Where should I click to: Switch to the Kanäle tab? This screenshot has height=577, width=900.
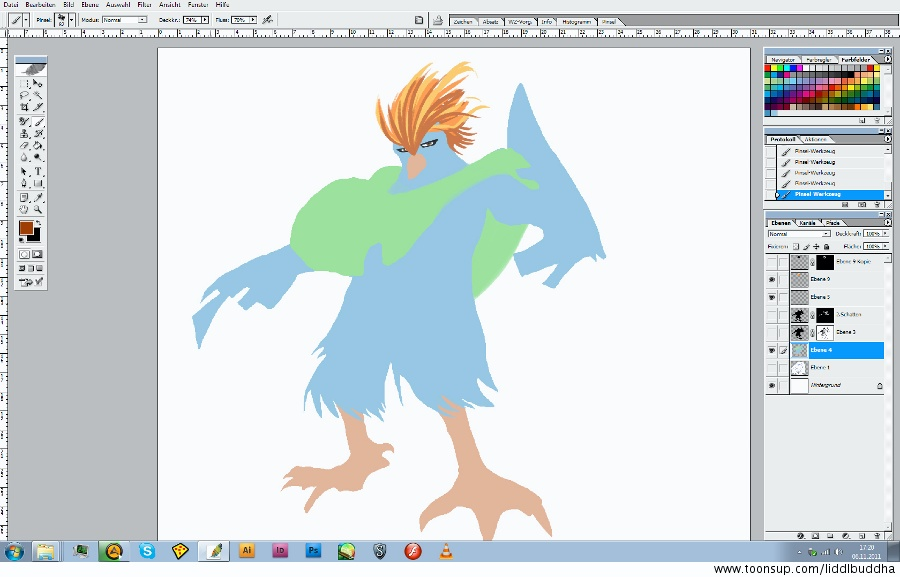[x=808, y=223]
